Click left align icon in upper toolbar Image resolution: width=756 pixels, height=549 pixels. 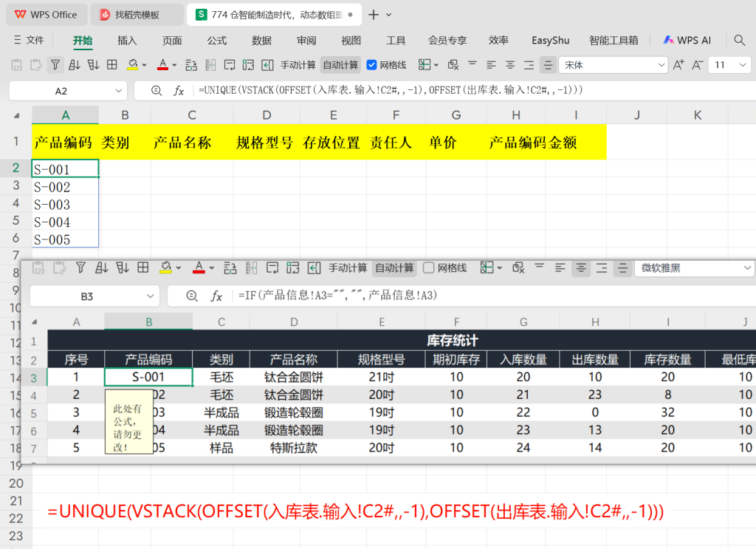click(491, 64)
